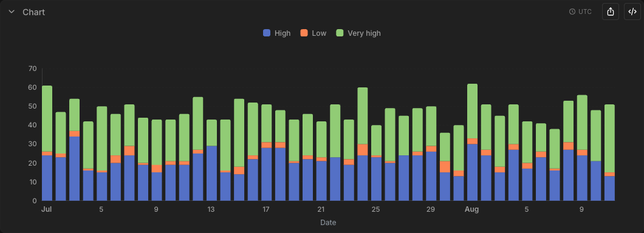Click the Aug x-axis label
The height and width of the screenshot is (233, 644).
point(472,209)
